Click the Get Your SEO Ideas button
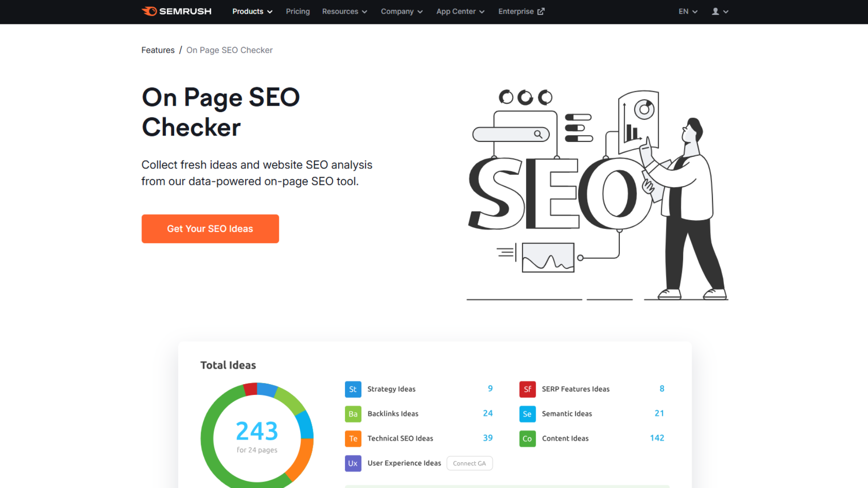 click(210, 229)
